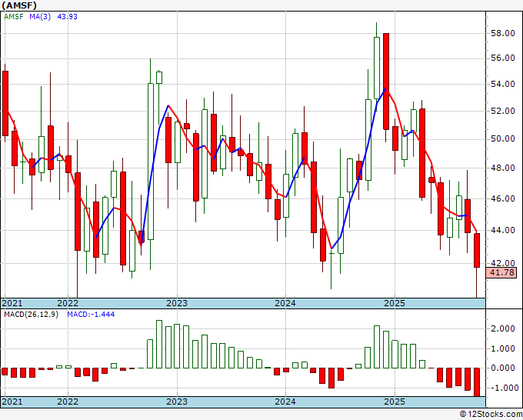The image size is (523, 420).
Task: Click the tall red candle peaking at 58.00
Action: pyautogui.click(x=386, y=82)
